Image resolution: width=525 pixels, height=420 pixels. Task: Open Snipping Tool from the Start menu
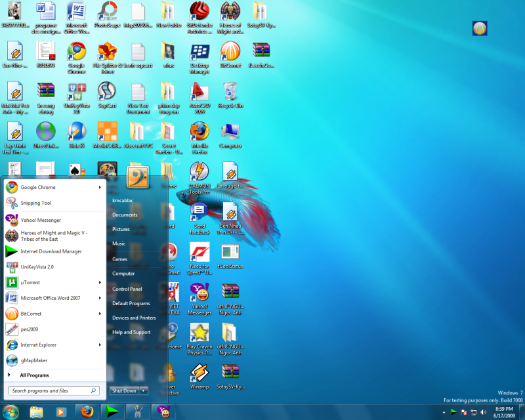coord(36,203)
